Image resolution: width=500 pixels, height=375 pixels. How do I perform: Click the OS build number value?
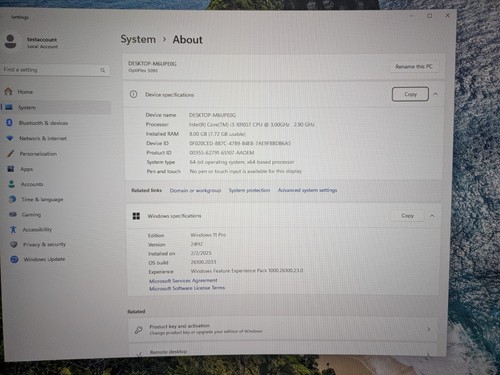(x=203, y=262)
